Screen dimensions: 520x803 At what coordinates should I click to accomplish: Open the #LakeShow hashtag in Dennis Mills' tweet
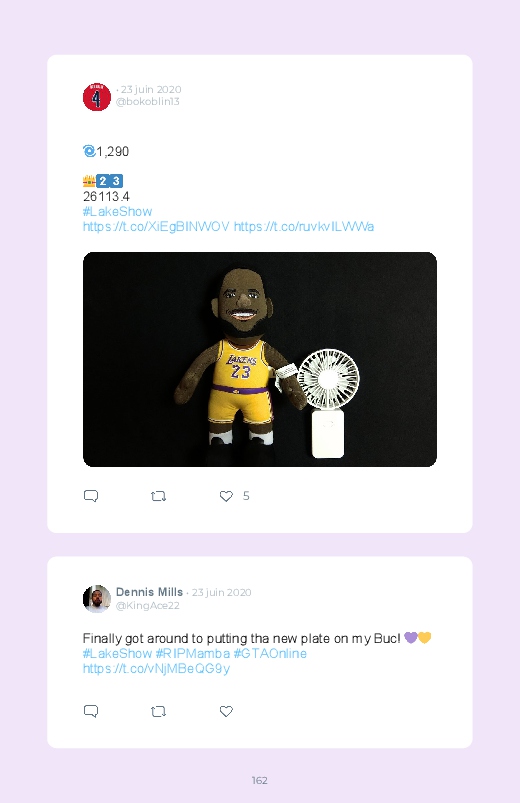(117, 653)
